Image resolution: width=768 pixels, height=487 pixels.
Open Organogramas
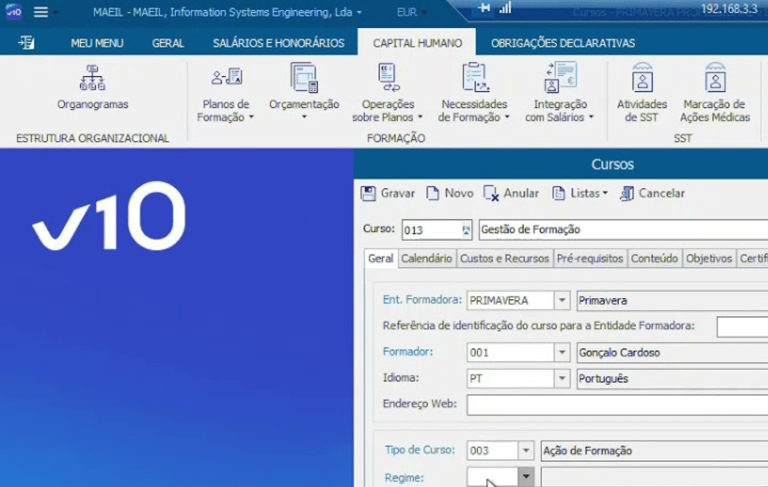(93, 87)
